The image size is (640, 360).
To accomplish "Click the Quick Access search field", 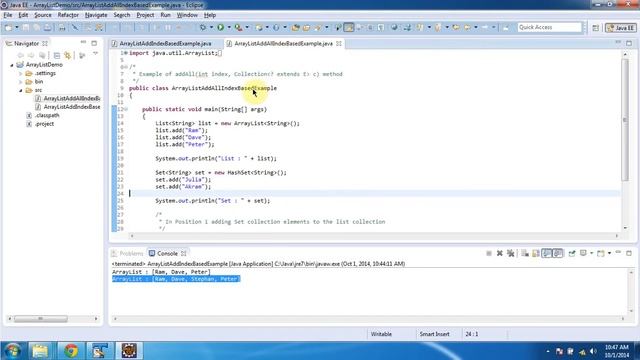I will (x=549, y=27).
